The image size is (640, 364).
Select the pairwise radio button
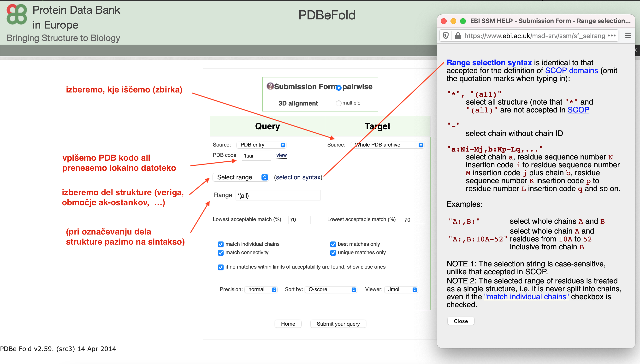339,88
